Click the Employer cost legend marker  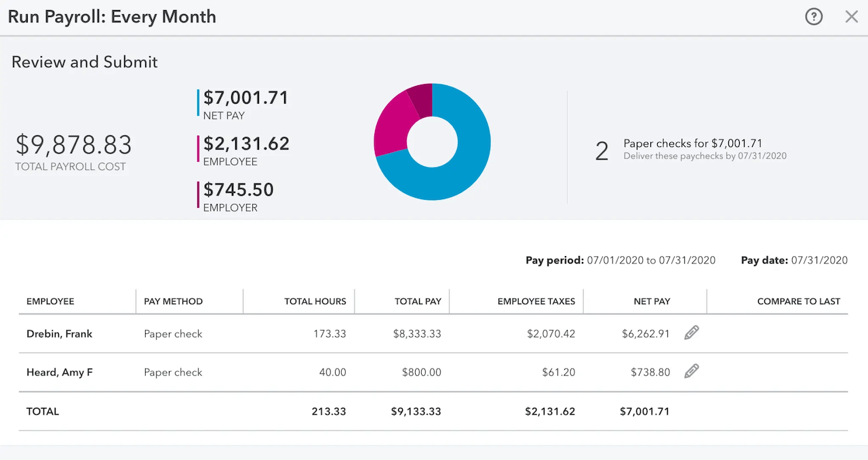197,196
